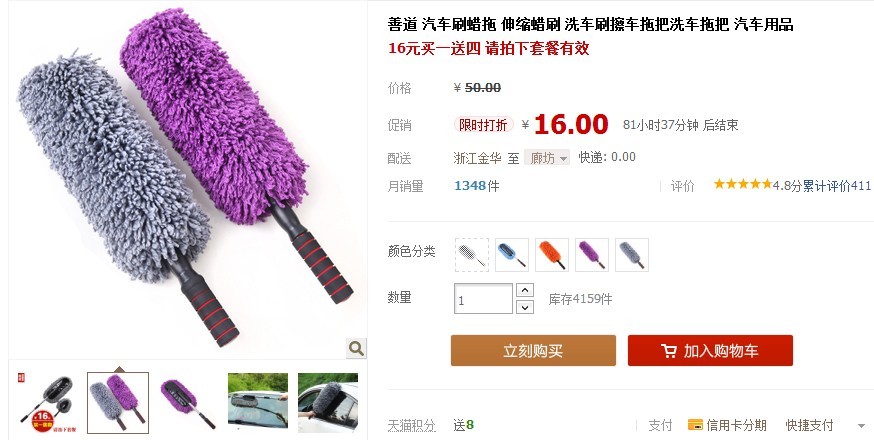This screenshot has height=440, width=874.
Task: Show the single purple duster thumbnail
Action: (x=188, y=403)
